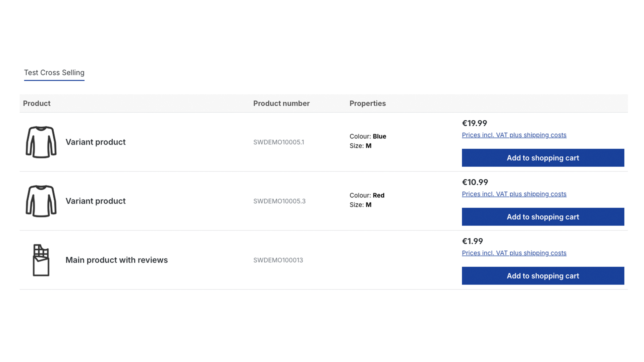Switch to Test Cross Selling tab
Image resolution: width=644 pixels, height=362 pixels.
point(54,73)
